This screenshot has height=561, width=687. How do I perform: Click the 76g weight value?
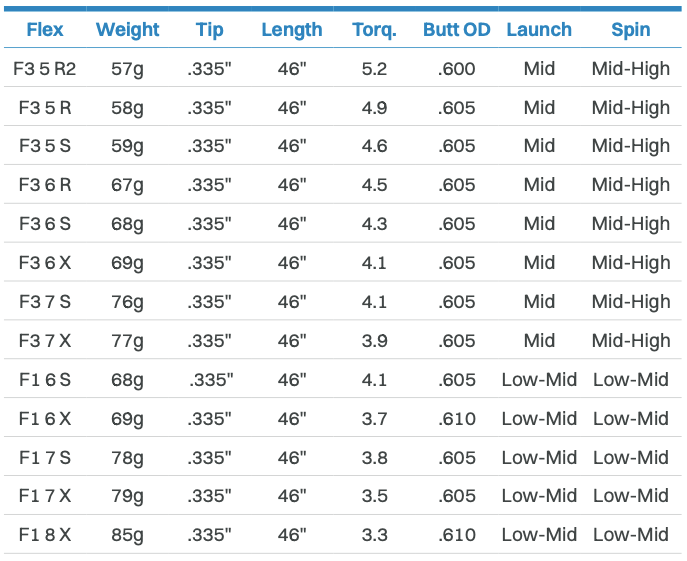127,302
